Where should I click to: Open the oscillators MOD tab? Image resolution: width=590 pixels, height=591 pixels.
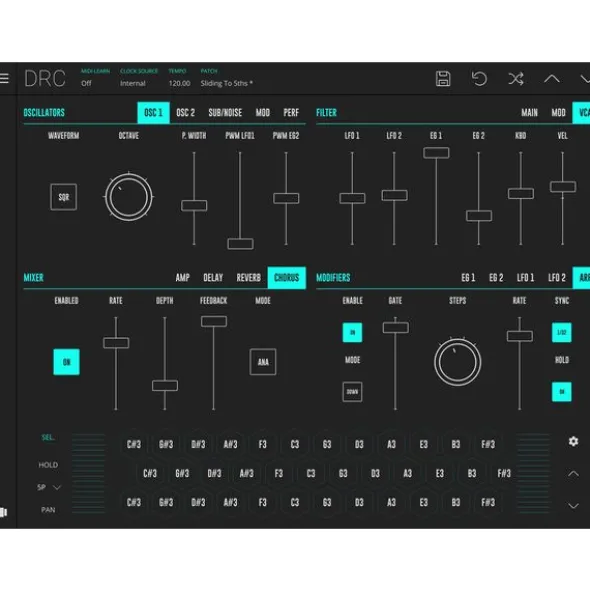pos(263,113)
